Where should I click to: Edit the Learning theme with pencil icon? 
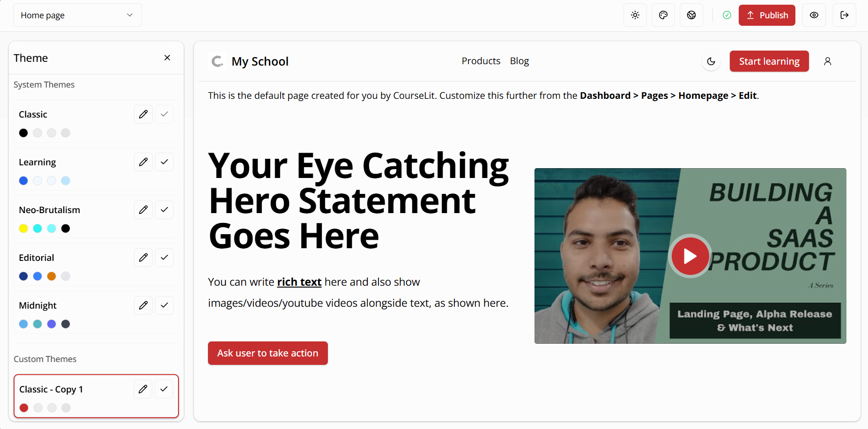143,162
